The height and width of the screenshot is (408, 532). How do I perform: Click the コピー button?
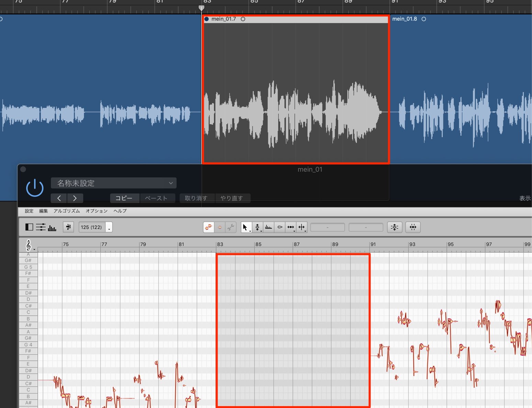(124, 198)
